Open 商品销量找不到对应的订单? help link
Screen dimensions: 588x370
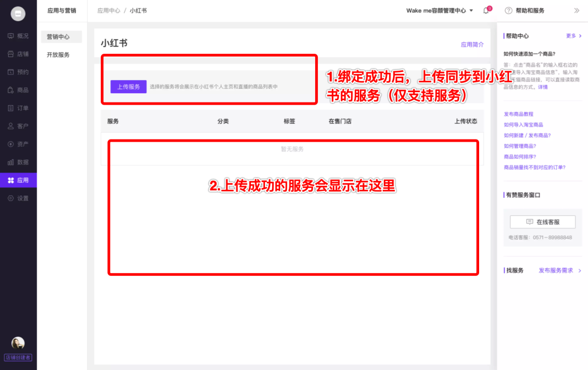coord(535,167)
